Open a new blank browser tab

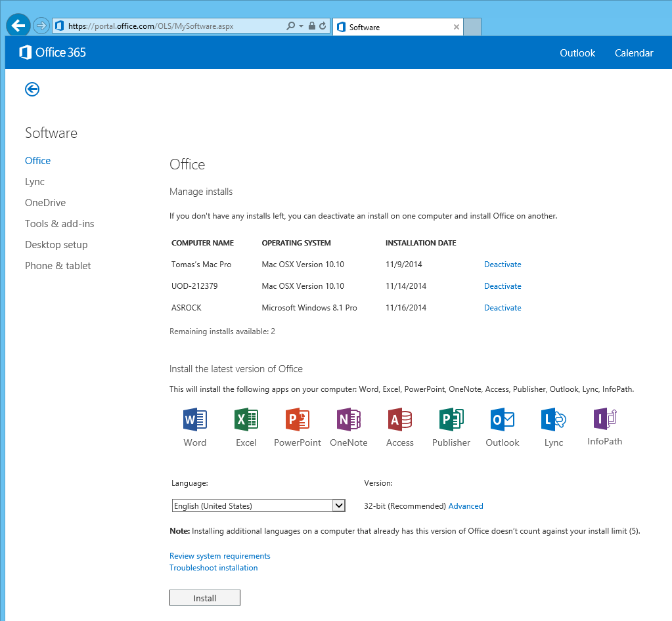point(472,27)
